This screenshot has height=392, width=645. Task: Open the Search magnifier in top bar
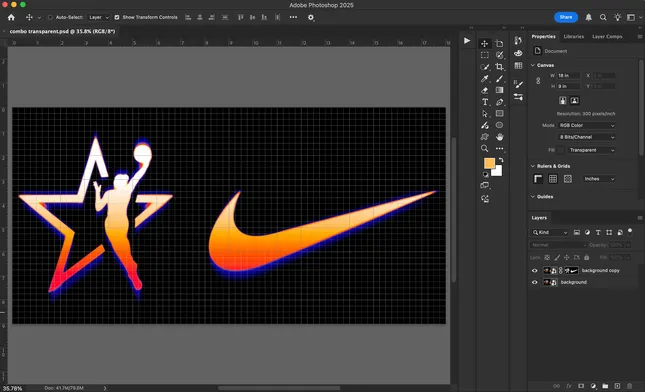pyautogui.click(x=603, y=17)
